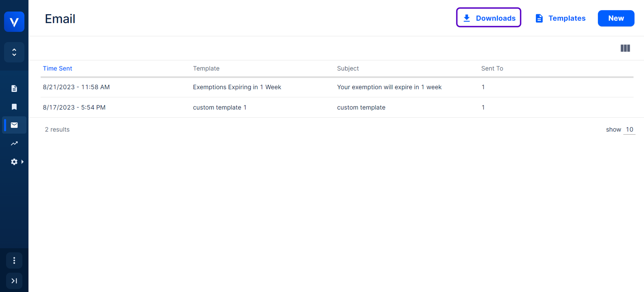Open the custom template 1 email row
The height and width of the screenshot is (292, 644).
coord(219,108)
